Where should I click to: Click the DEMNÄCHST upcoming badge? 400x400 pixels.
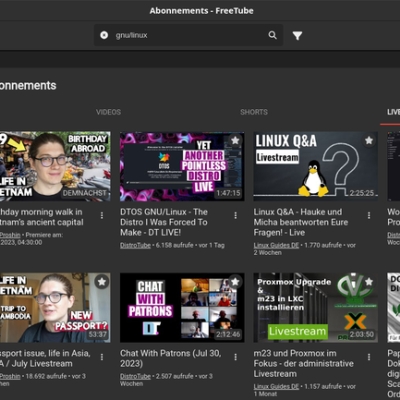click(x=85, y=193)
